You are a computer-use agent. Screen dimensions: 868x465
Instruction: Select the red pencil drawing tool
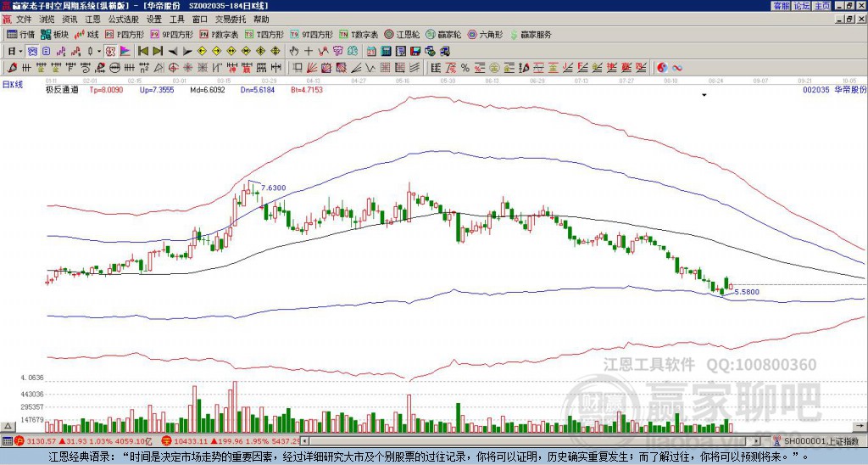[12, 68]
